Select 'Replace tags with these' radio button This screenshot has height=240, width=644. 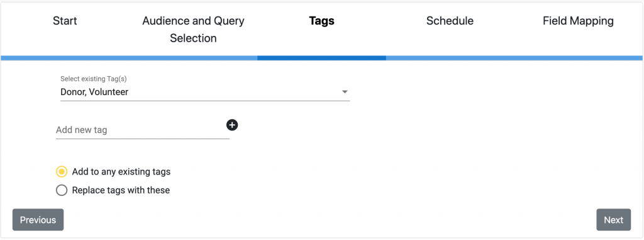(x=62, y=190)
